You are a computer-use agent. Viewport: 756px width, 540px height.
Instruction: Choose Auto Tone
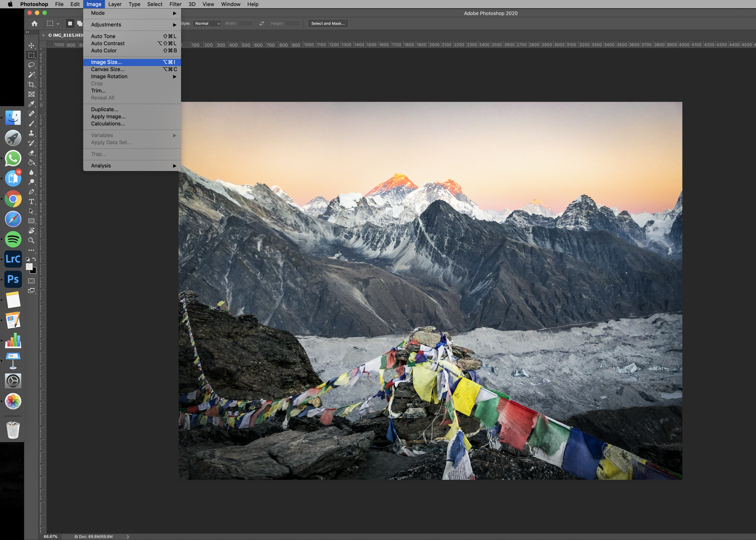pos(132,36)
